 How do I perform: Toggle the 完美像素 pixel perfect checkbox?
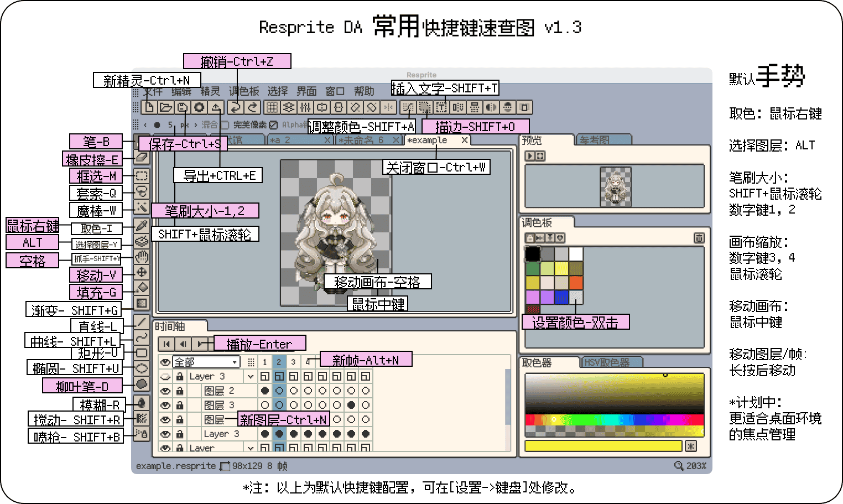pyautogui.click(x=273, y=125)
